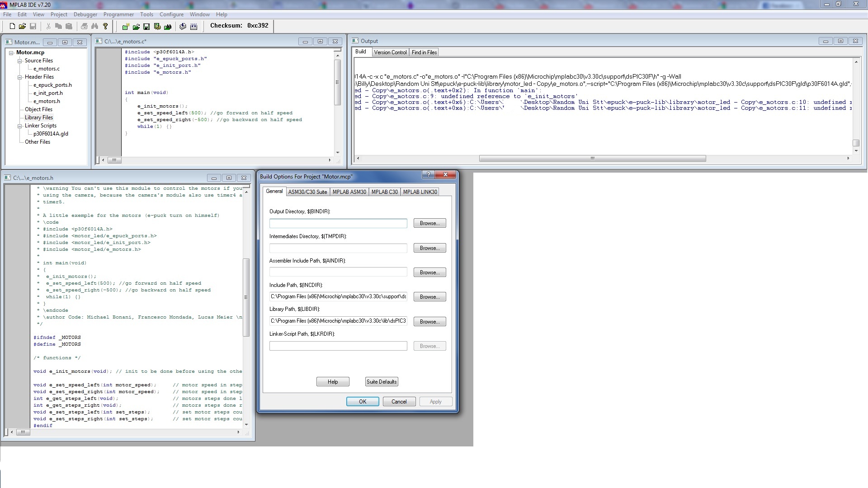Click the Build Options toolbar icon
868x488 pixels.
tap(157, 27)
